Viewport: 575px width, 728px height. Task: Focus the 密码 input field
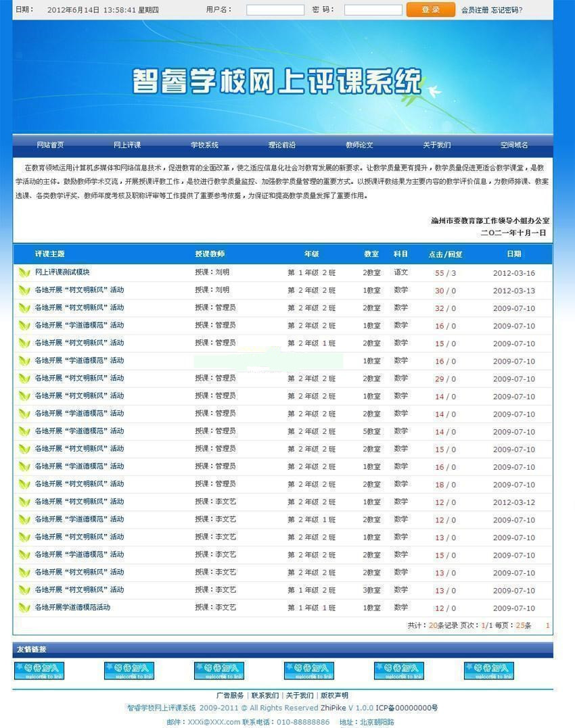pos(373,10)
